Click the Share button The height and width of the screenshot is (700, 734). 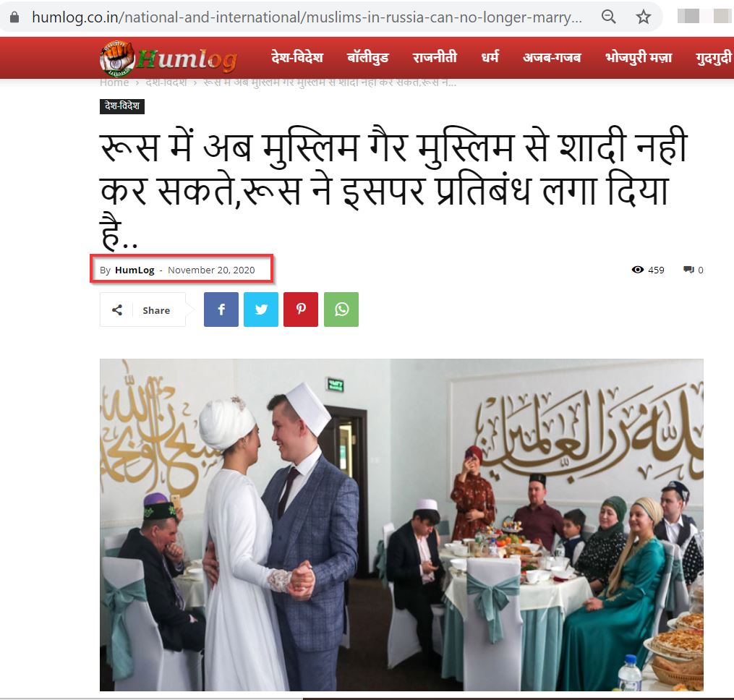pos(142,310)
